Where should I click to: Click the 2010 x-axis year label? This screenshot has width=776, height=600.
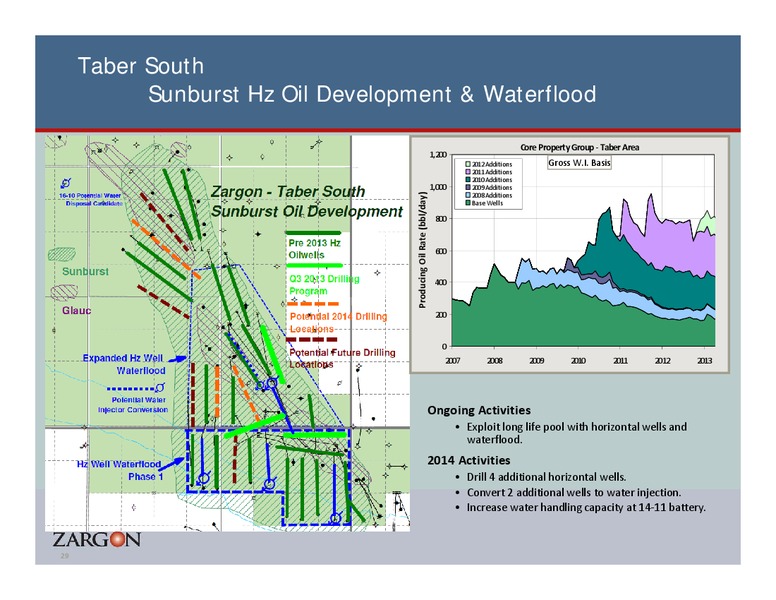pyautogui.click(x=579, y=360)
